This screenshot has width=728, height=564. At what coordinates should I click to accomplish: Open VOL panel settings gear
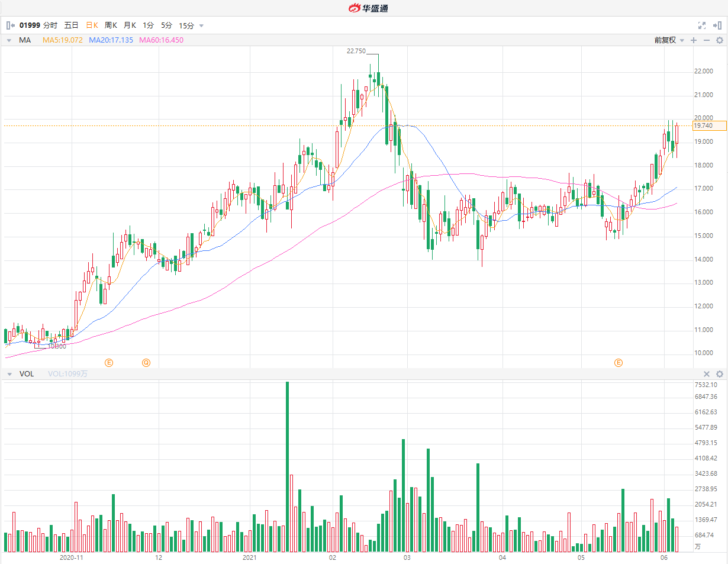click(x=720, y=374)
